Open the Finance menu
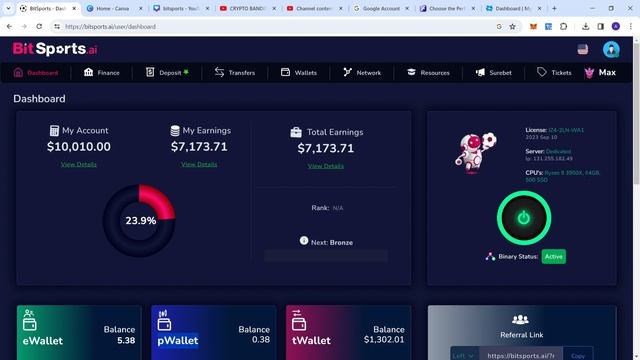The width and height of the screenshot is (640, 360). 102,73
